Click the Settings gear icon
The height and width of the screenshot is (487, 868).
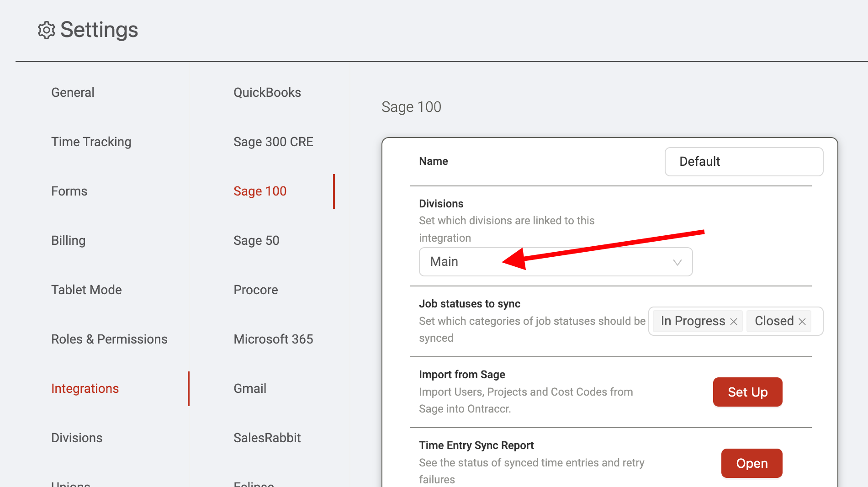click(46, 30)
